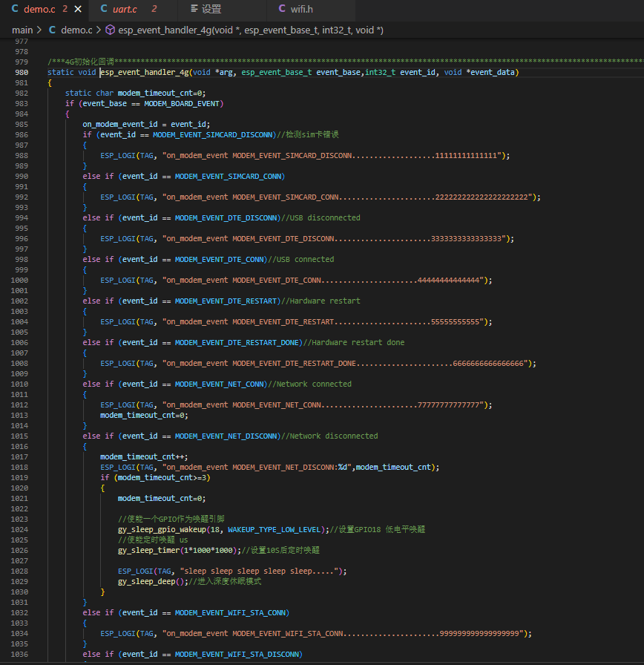Click the "//USB disconnected" comment

(321, 218)
